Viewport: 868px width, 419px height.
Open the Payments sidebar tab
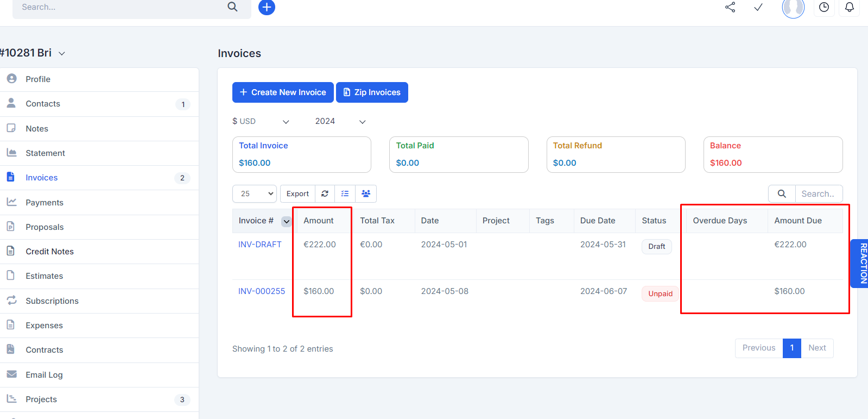[x=45, y=203]
